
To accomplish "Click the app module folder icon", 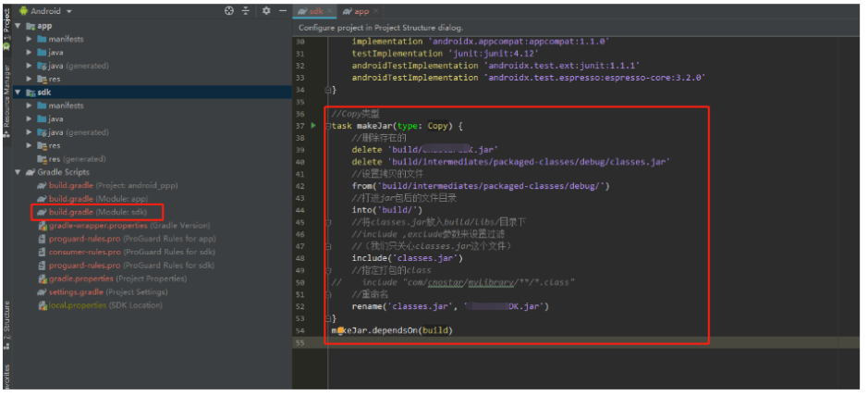I will (x=31, y=26).
